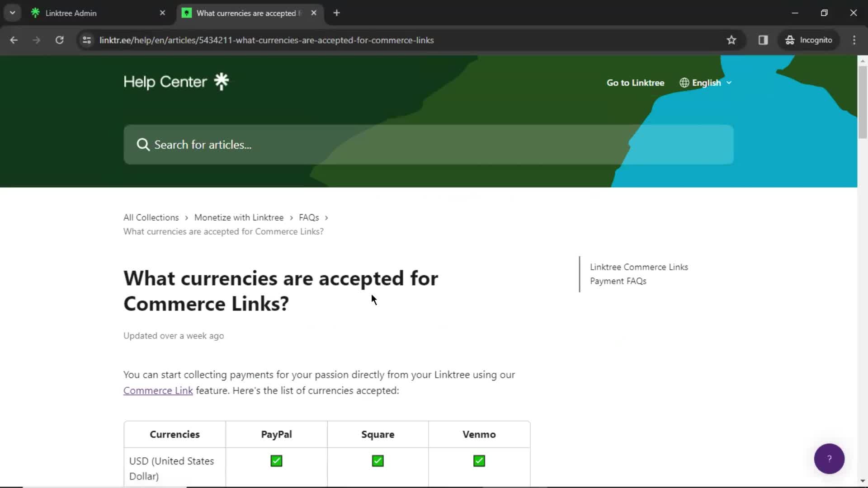
Task: Click the globe language icon
Action: click(684, 83)
